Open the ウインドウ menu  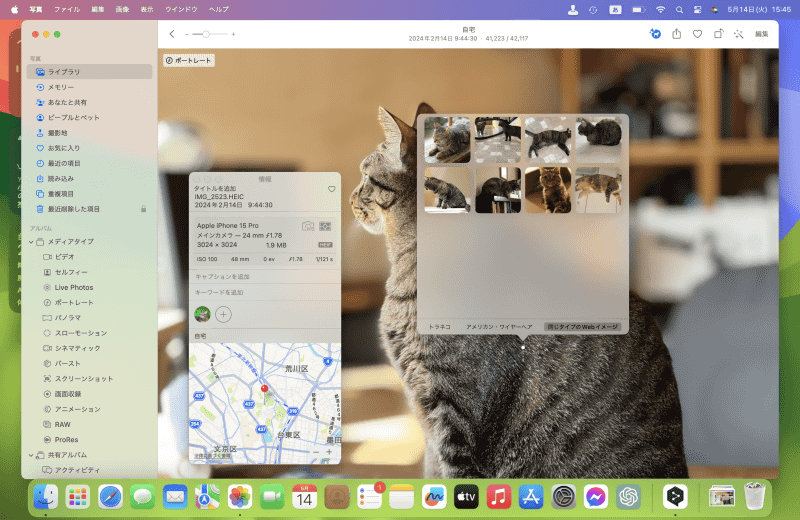coord(181,9)
